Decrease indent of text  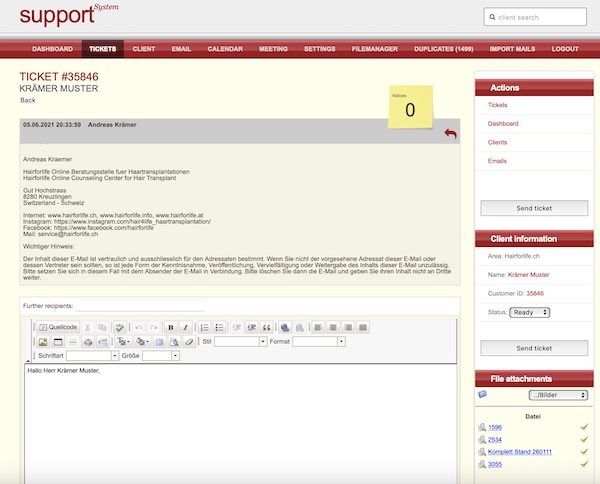237,327
